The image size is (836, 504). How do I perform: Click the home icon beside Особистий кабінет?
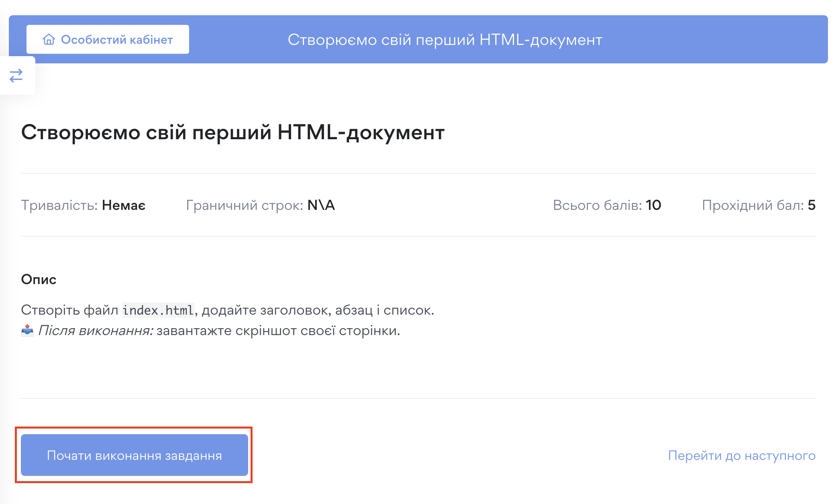(49, 39)
